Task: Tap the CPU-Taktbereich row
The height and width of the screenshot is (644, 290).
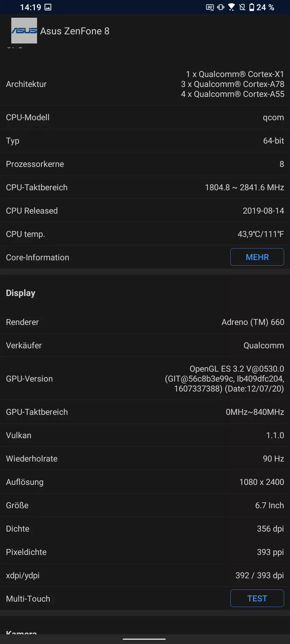Action: [x=145, y=188]
